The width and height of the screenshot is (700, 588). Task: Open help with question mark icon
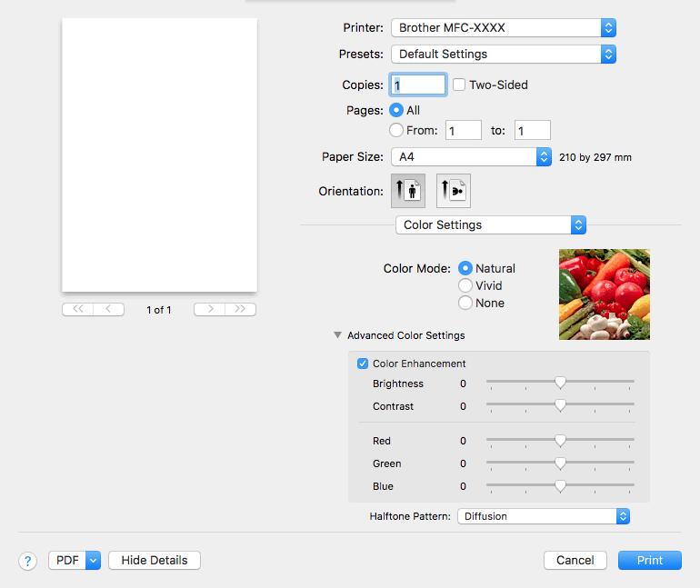pyautogui.click(x=27, y=561)
